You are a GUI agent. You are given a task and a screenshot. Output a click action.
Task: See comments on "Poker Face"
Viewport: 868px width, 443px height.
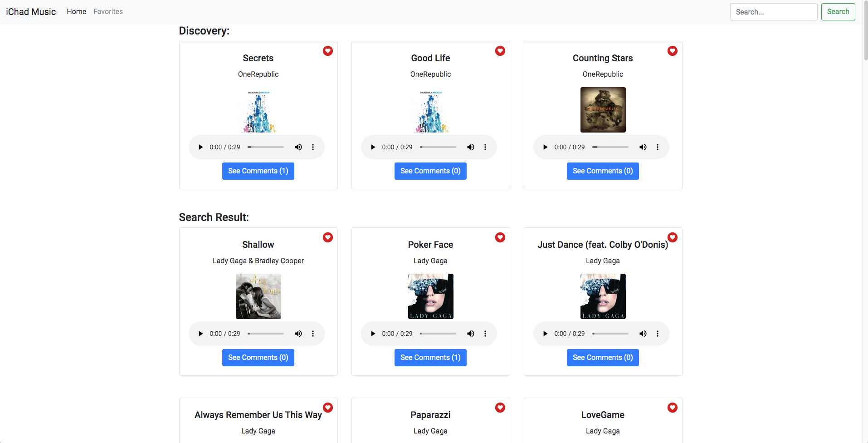(430, 357)
